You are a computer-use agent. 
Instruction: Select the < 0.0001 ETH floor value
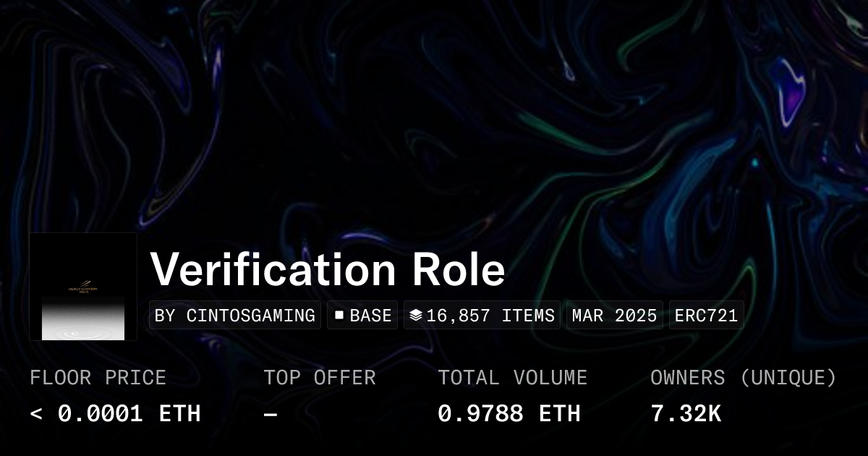coord(115,414)
